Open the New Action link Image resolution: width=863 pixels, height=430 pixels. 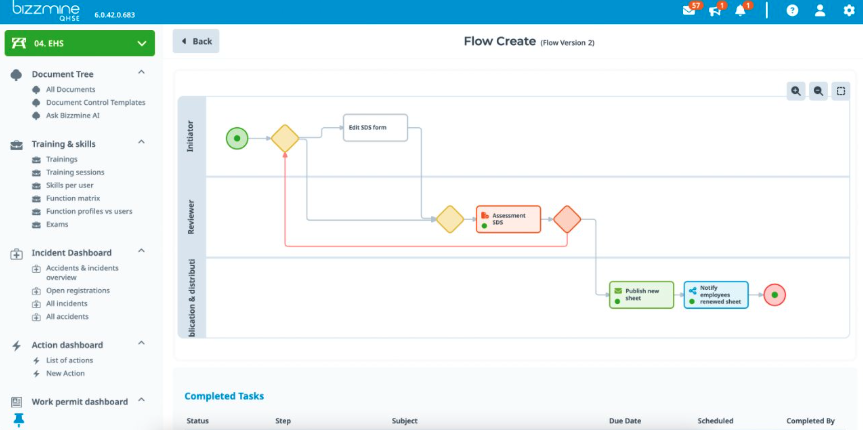65,373
